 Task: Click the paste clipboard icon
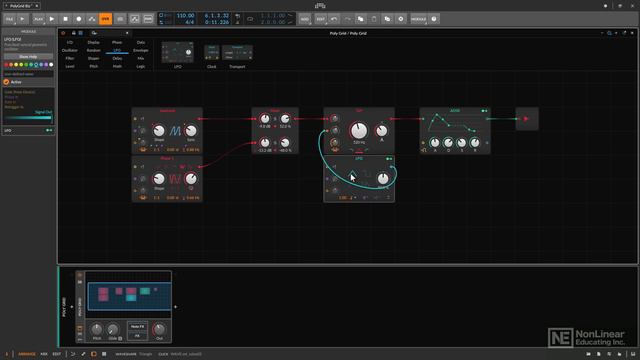pyautogui.click(x=374, y=19)
